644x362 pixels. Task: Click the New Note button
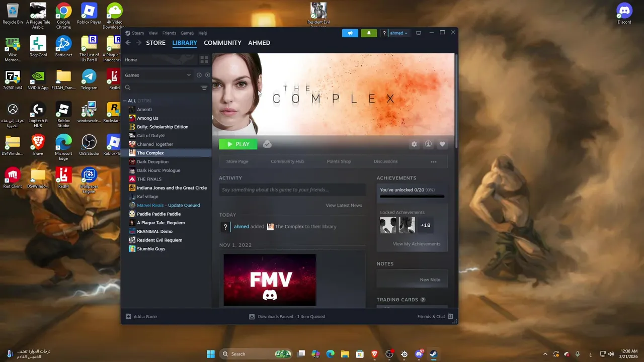430,280
